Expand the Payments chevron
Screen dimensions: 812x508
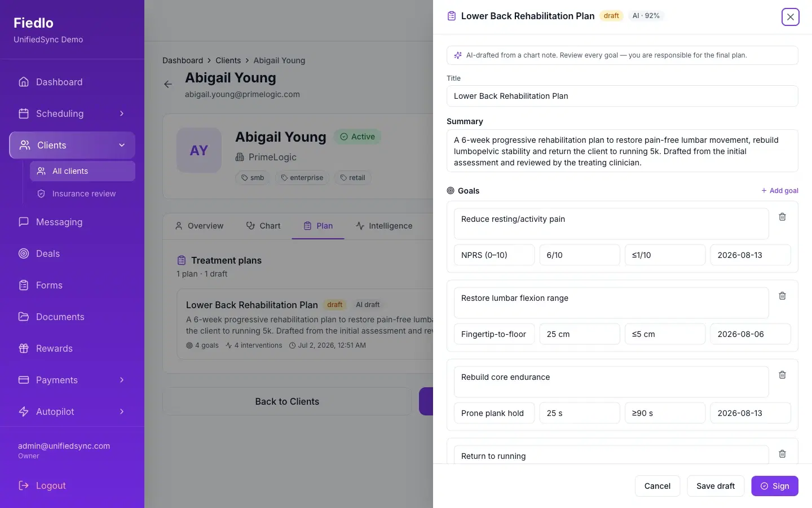pos(122,380)
